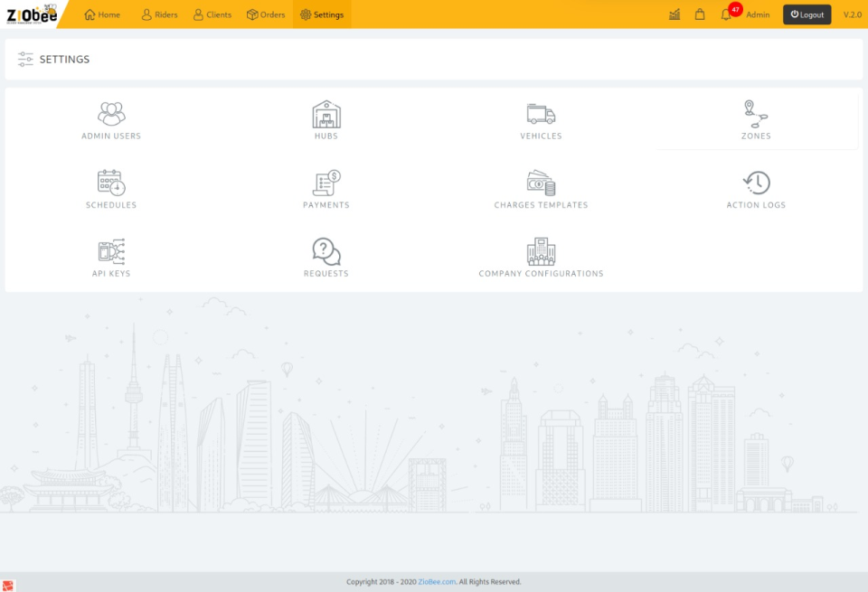This screenshot has width=868, height=592.
Task: Click the analytics chart icon in the header
Action: point(674,14)
